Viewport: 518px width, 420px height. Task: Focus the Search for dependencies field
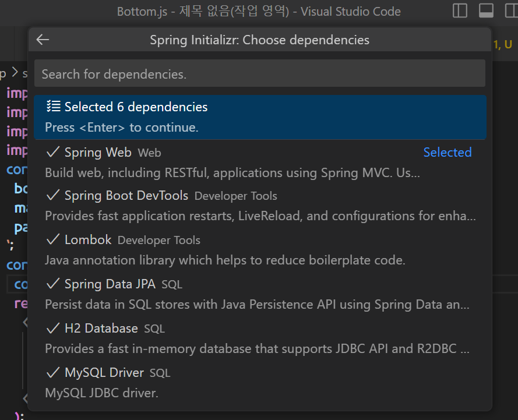[259, 74]
